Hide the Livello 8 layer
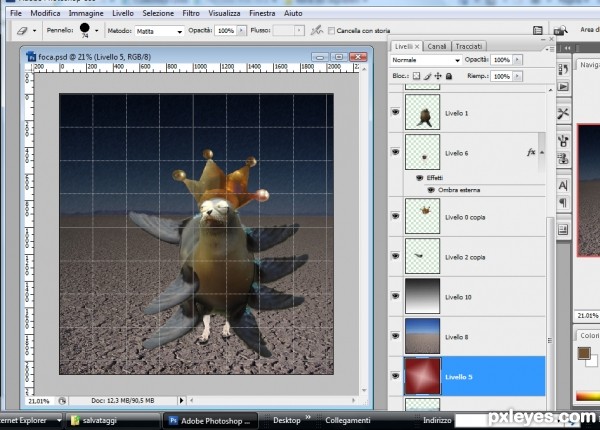This screenshot has height=430, width=600. coord(395,336)
